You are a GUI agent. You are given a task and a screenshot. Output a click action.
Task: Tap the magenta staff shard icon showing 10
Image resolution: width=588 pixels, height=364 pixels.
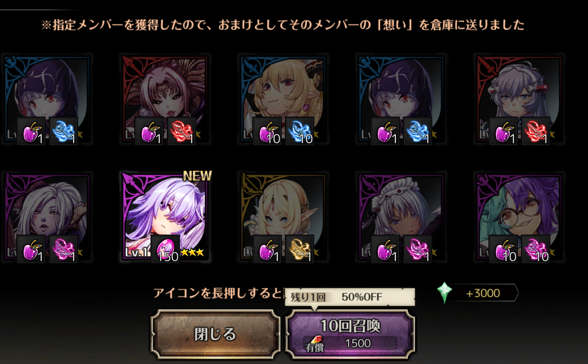pos(535,249)
